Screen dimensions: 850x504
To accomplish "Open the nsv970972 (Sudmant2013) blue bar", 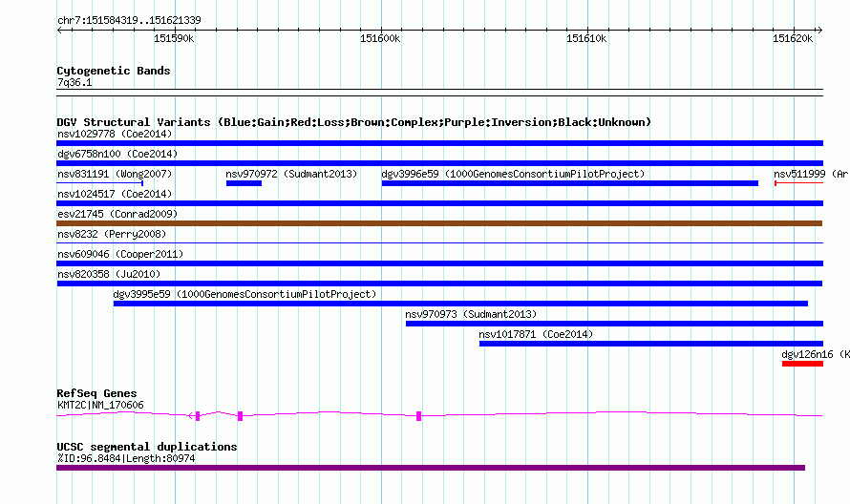I will point(244,183).
